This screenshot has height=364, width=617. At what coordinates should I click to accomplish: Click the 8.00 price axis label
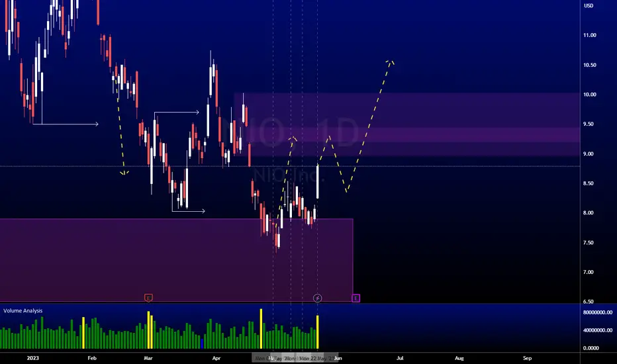(589, 213)
